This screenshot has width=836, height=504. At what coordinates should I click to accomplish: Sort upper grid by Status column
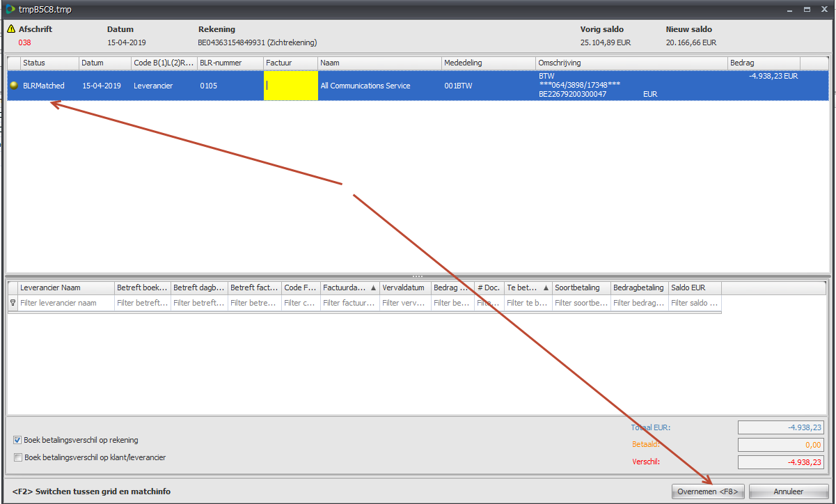point(49,63)
